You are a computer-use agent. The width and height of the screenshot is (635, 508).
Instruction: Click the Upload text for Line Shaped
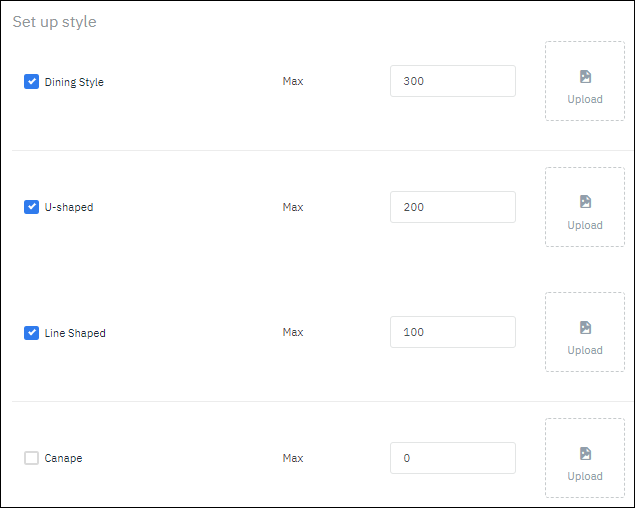(x=585, y=350)
